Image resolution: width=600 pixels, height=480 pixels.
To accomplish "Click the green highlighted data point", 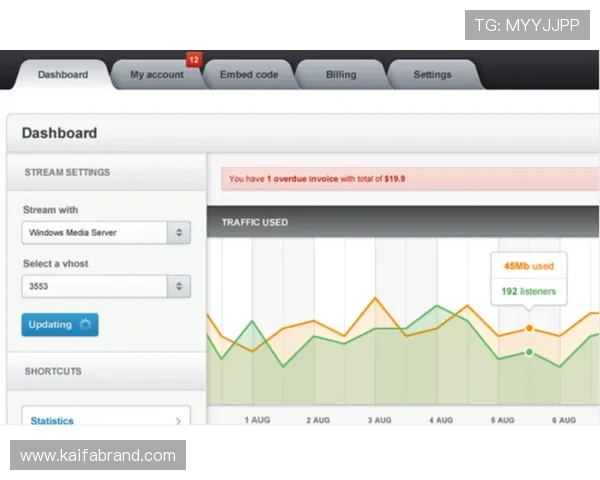I will (x=529, y=352).
